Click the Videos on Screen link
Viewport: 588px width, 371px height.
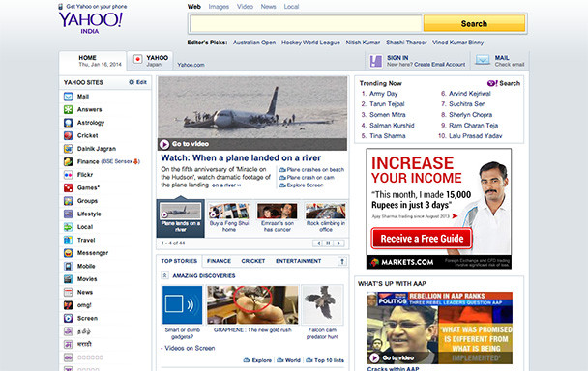[x=190, y=348]
